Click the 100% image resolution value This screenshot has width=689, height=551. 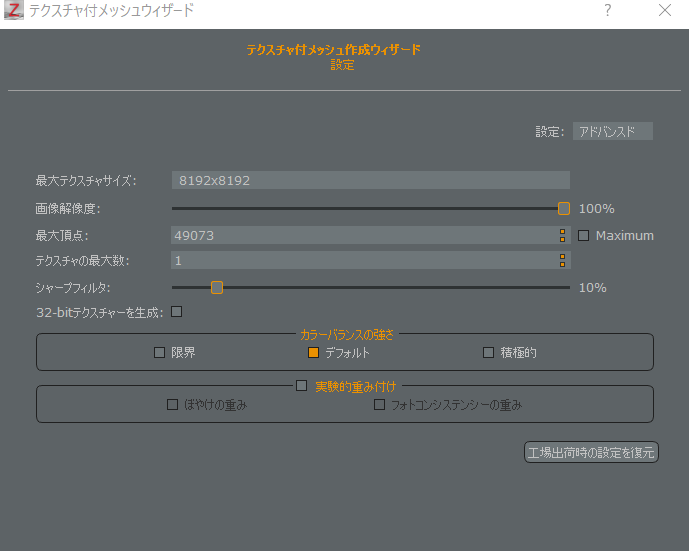(596, 209)
